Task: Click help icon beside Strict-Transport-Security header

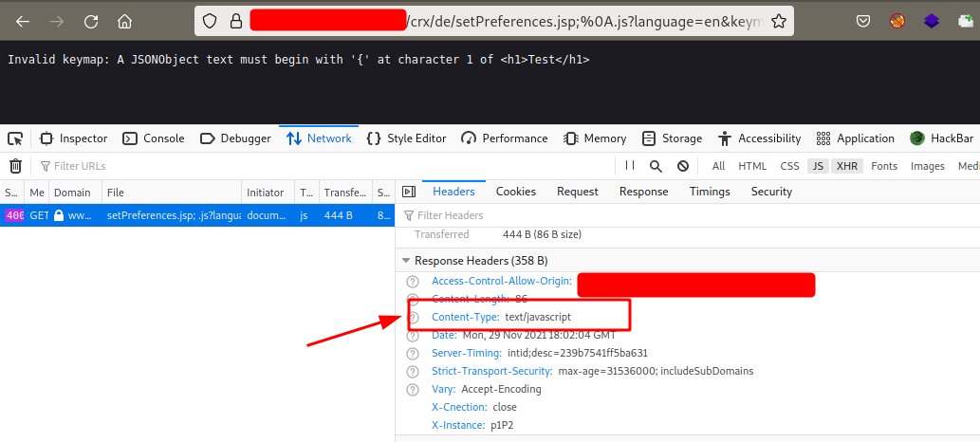Action: (x=413, y=372)
